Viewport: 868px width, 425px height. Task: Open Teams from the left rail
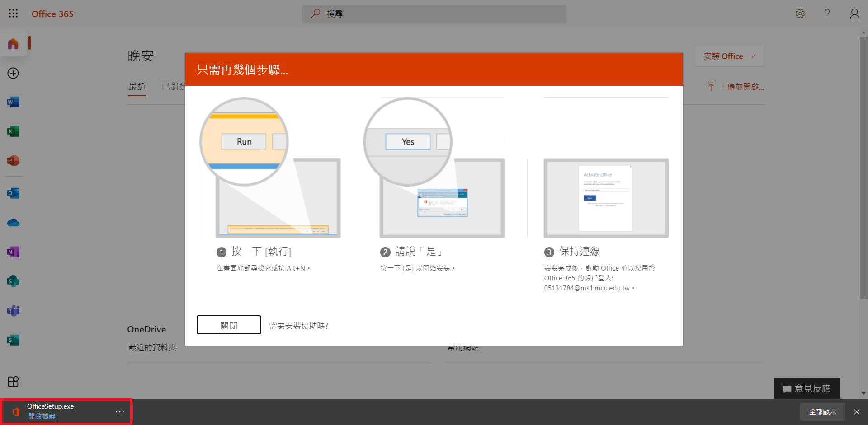(13, 311)
